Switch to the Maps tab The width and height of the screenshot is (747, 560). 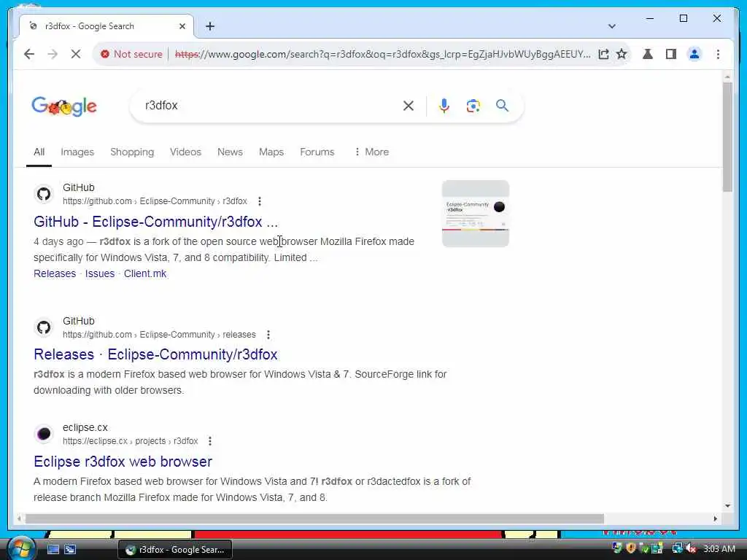click(x=271, y=152)
